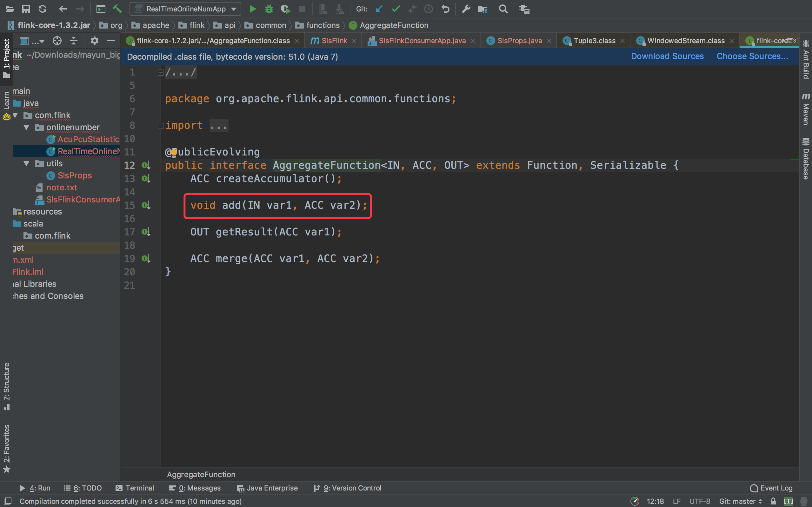
Task: Select the note.txt file in tree
Action: point(61,188)
